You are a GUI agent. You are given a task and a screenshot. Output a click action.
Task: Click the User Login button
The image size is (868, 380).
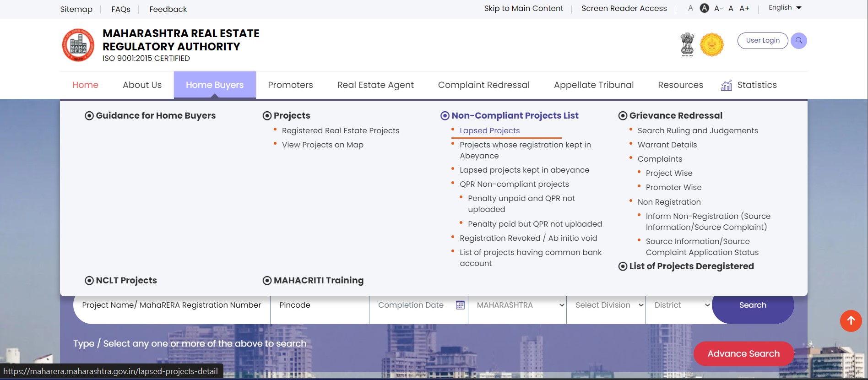click(762, 40)
